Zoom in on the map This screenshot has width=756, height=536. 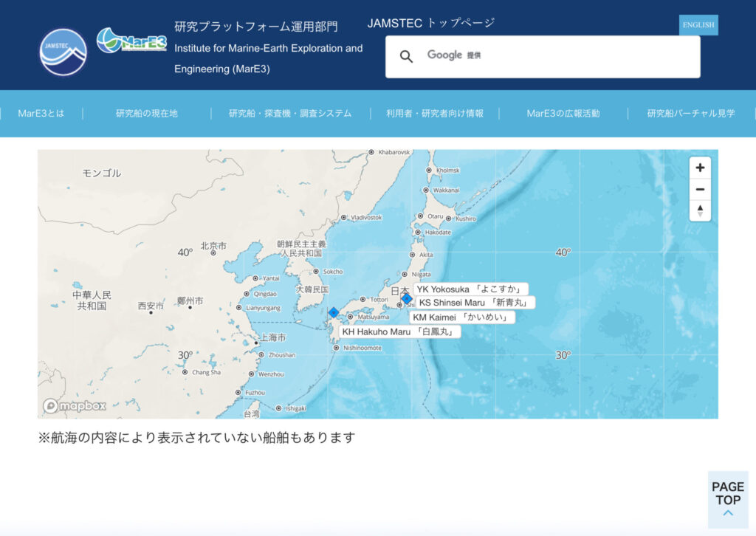tap(700, 168)
